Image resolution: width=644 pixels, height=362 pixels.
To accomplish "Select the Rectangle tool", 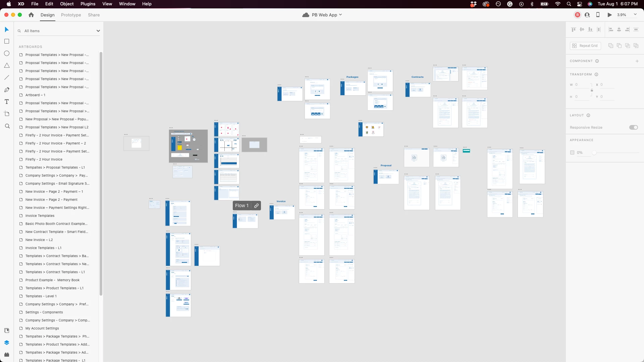I will 6,41.
